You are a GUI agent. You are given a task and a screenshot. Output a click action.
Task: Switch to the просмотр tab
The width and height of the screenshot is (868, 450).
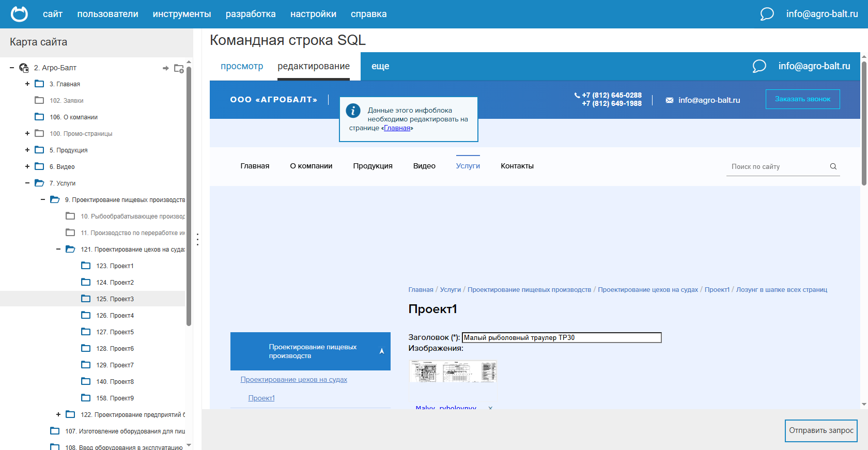(242, 66)
